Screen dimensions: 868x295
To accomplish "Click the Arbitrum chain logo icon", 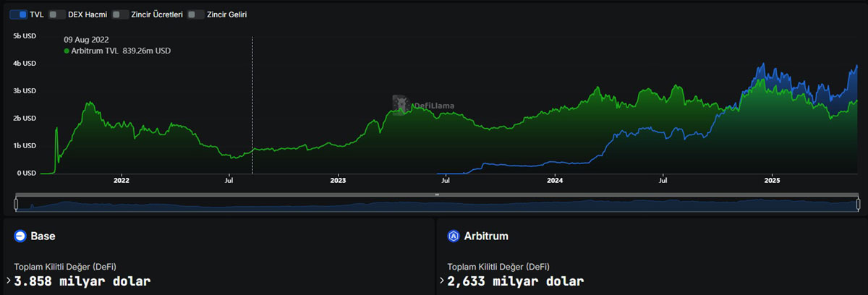I will (454, 236).
